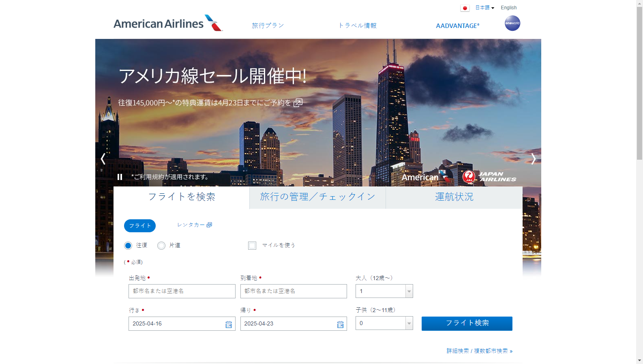Switch to the 運航状況 tab
Viewport: 643px width, 364px height.
pos(454,197)
